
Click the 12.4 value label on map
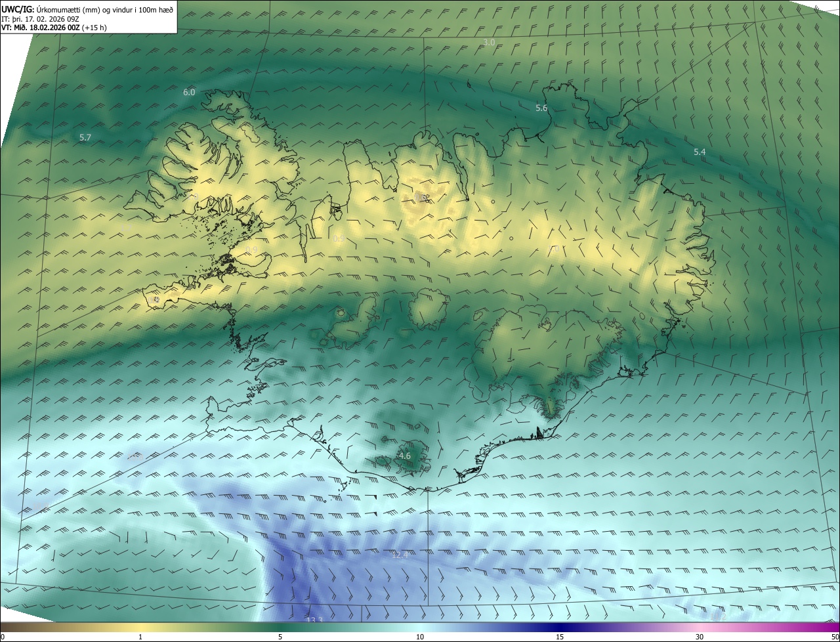[x=400, y=555]
